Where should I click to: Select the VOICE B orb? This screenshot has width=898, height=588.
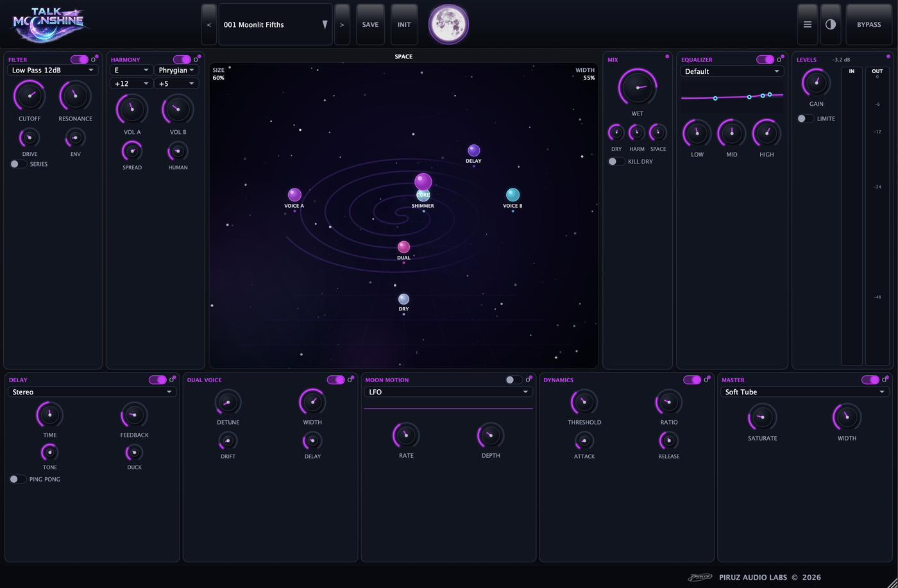click(x=513, y=194)
